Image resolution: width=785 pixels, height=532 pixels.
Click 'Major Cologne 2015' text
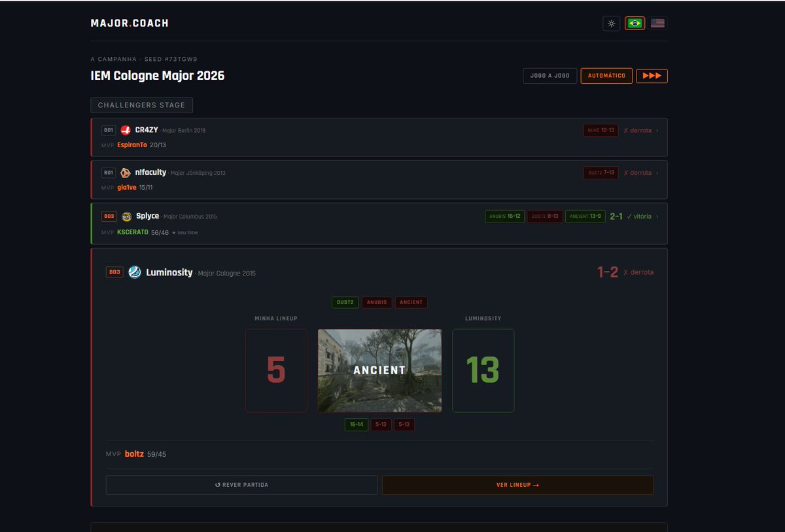227,273
